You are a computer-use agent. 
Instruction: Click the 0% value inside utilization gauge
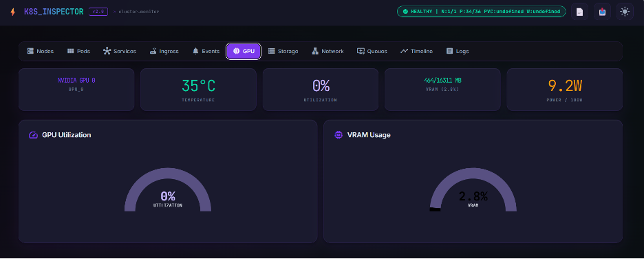(168, 196)
